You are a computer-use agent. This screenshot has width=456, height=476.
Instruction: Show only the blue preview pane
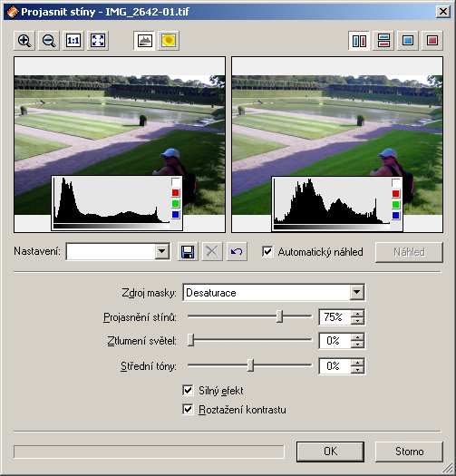click(x=408, y=41)
